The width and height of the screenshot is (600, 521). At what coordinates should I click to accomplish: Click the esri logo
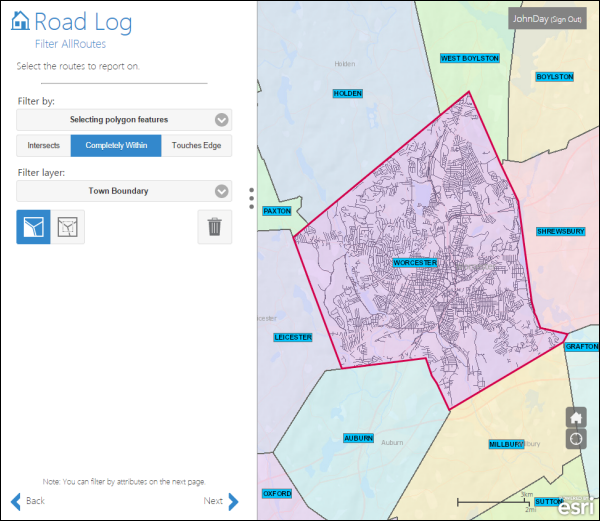tap(576, 507)
